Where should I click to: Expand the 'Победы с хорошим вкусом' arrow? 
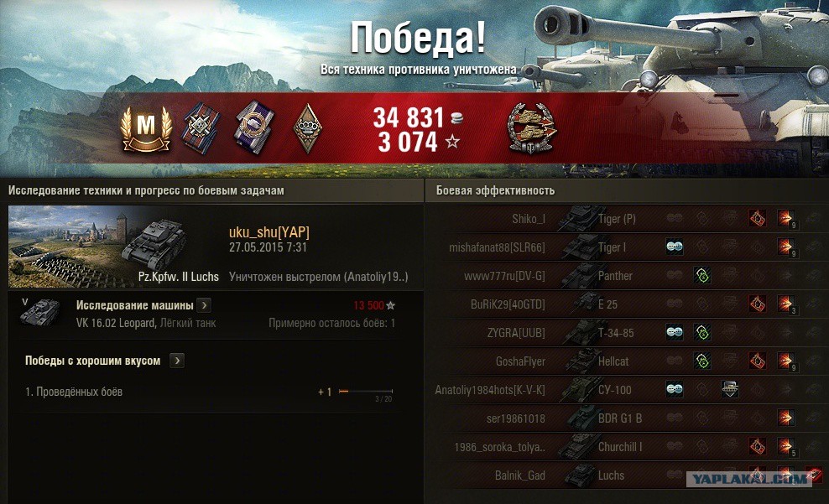point(177,361)
